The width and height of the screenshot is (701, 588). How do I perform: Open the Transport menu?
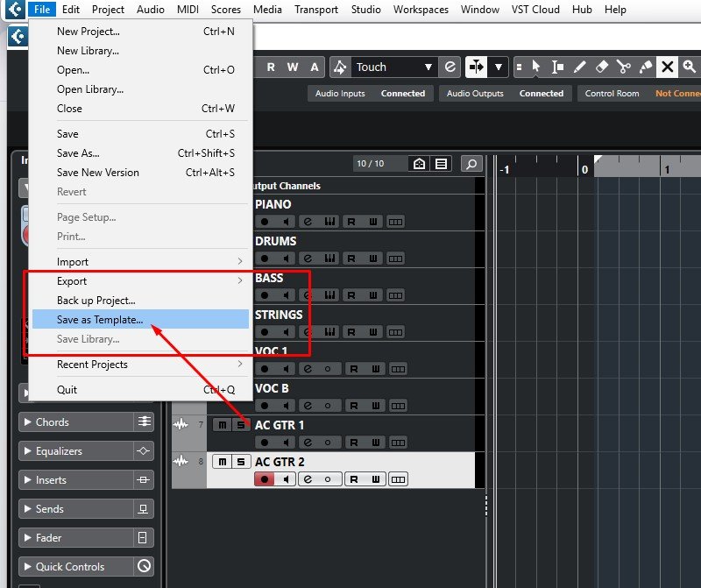pos(316,10)
